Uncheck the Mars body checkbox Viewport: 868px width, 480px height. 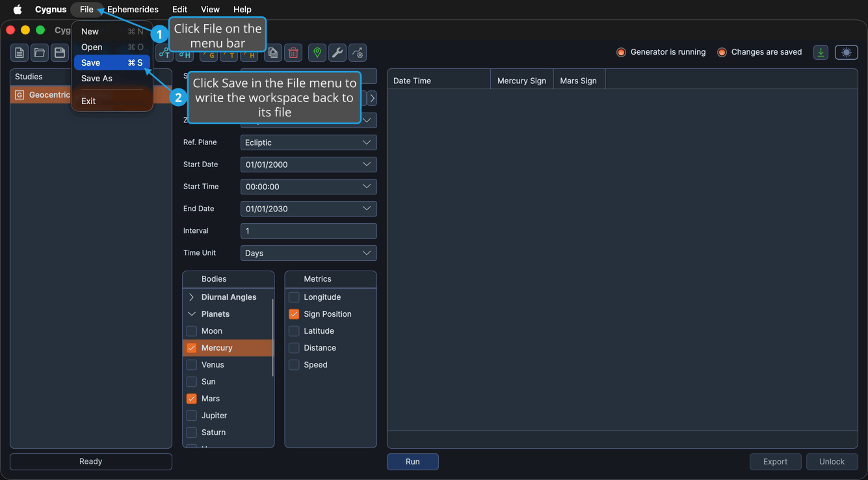coord(192,399)
